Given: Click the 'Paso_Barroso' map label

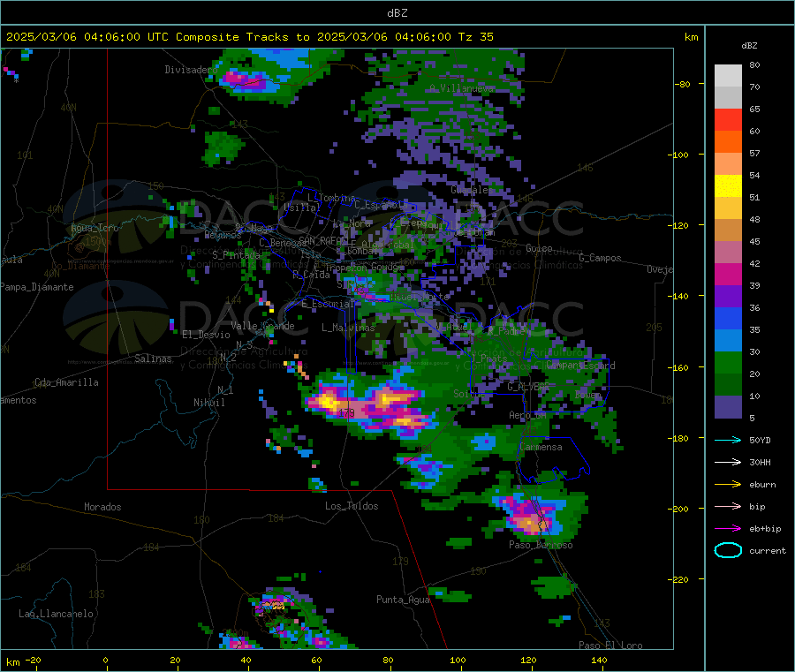Looking at the screenshot, I should 541,545.
